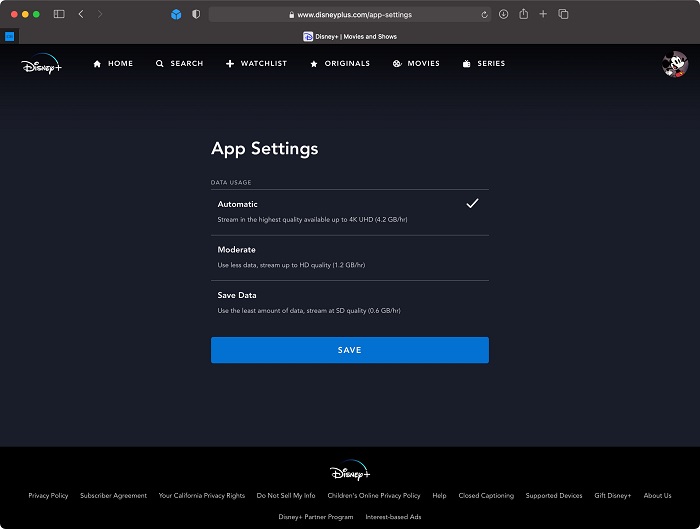Click the App Settings heading

click(265, 149)
